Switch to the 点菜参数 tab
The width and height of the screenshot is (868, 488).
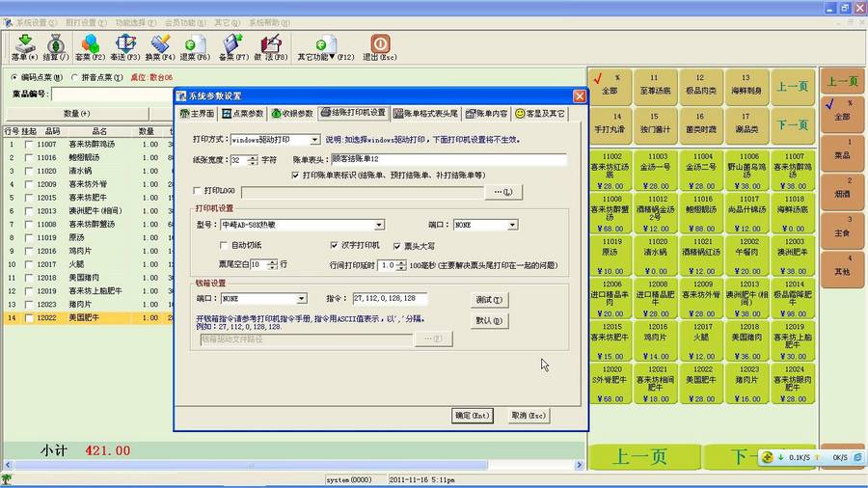(246, 113)
